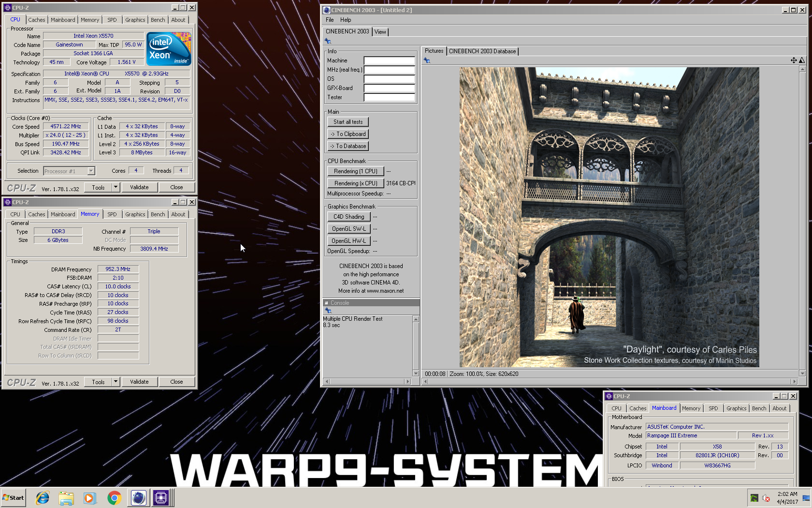The image size is (812, 508).
Task: Click the pin icon under CINEBENCH 2003 tab
Action: tap(328, 41)
